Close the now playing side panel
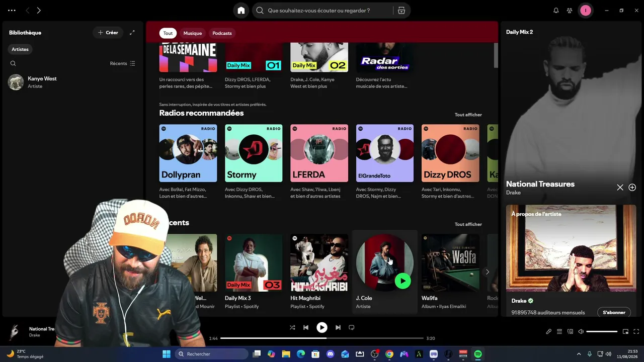644x362 pixels. pyautogui.click(x=620, y=188)
